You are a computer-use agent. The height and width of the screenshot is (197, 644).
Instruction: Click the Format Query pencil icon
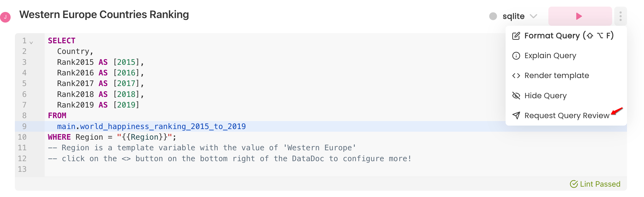pyautogui.click(x=516, y=36)
